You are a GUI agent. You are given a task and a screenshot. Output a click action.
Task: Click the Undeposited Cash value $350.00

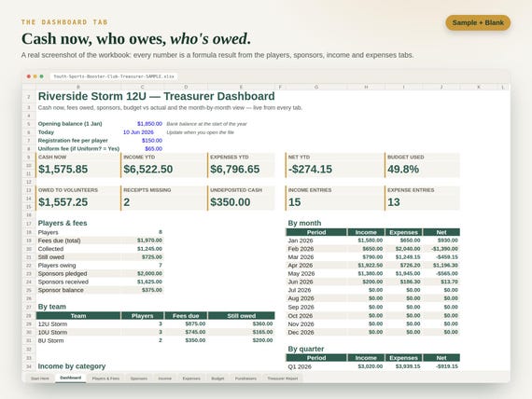[x=230, y=202]
